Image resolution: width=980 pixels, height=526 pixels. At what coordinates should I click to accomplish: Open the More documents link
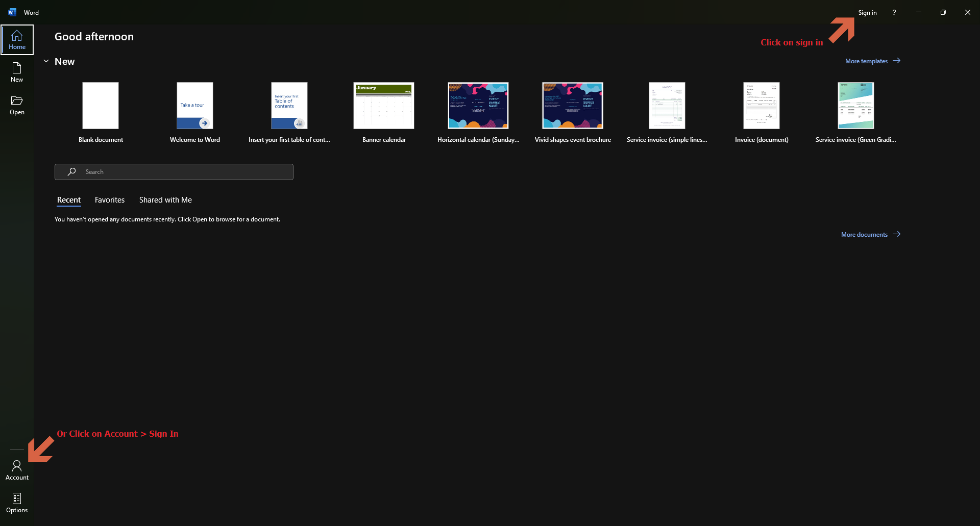coord(871,234)
